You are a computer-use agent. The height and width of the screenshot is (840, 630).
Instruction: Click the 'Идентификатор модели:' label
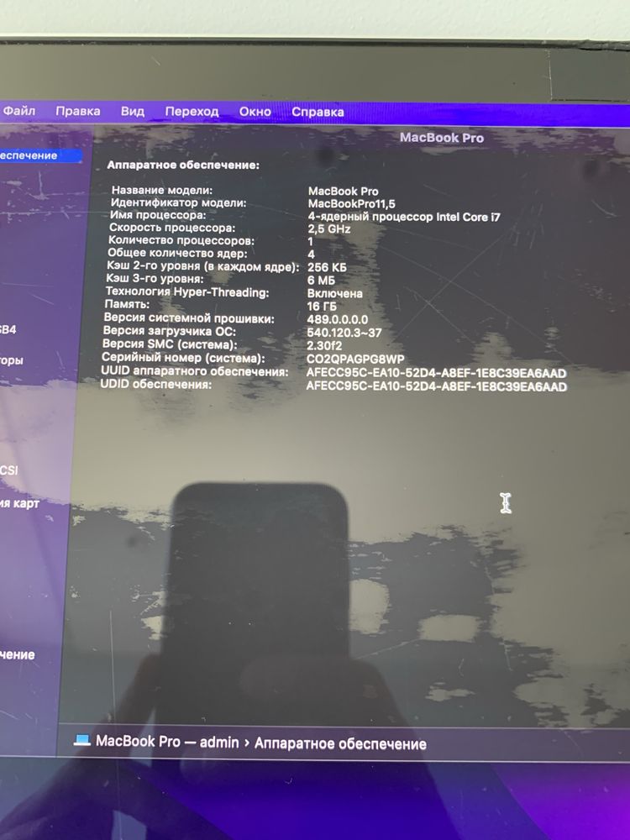tap(178, 203)
